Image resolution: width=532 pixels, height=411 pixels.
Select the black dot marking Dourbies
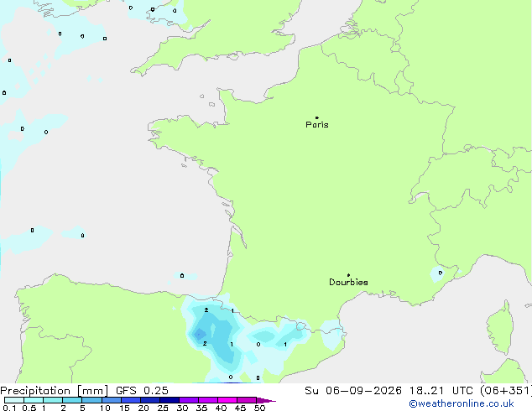tap(348, 275)
